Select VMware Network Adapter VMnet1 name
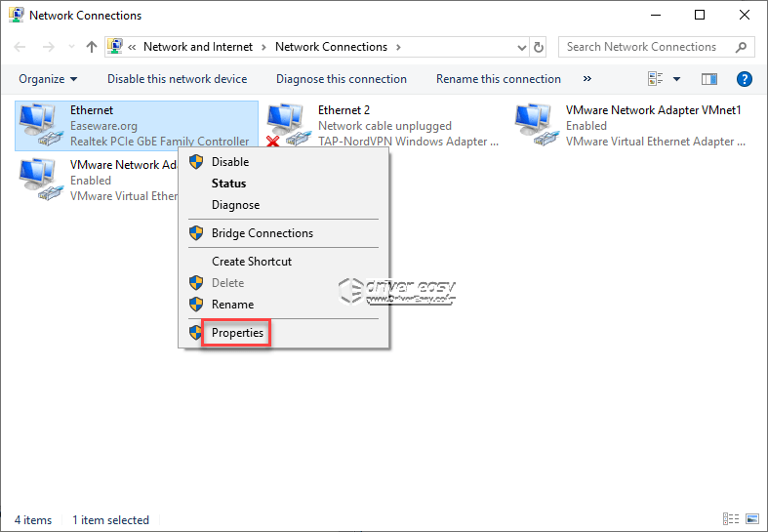768x532 pixels. click(x=654, y=110)
